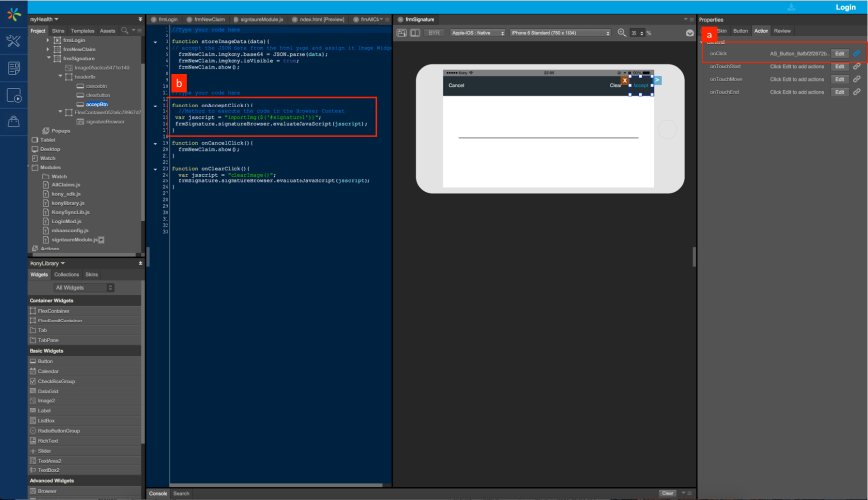The height and width of the screenshot is (500, 868).
Task: Switch to the Skins tab in Project panel
Action: pyautogui.click(x=58, y=31)
